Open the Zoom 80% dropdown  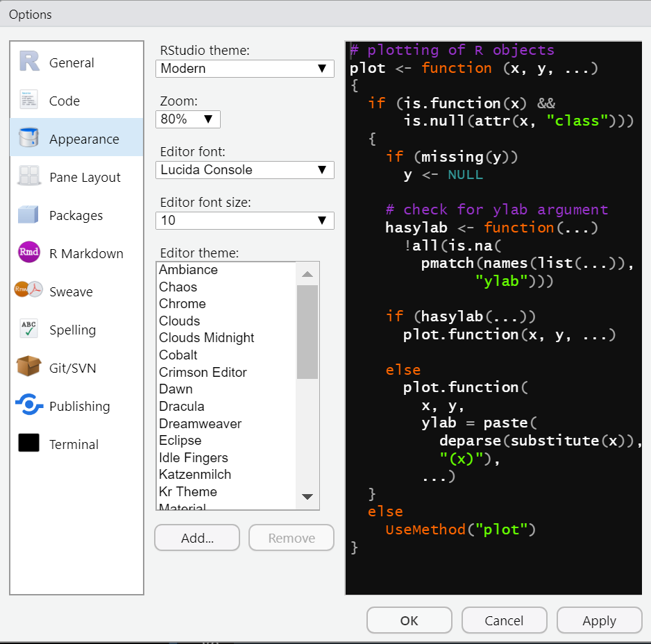[187, 119]
